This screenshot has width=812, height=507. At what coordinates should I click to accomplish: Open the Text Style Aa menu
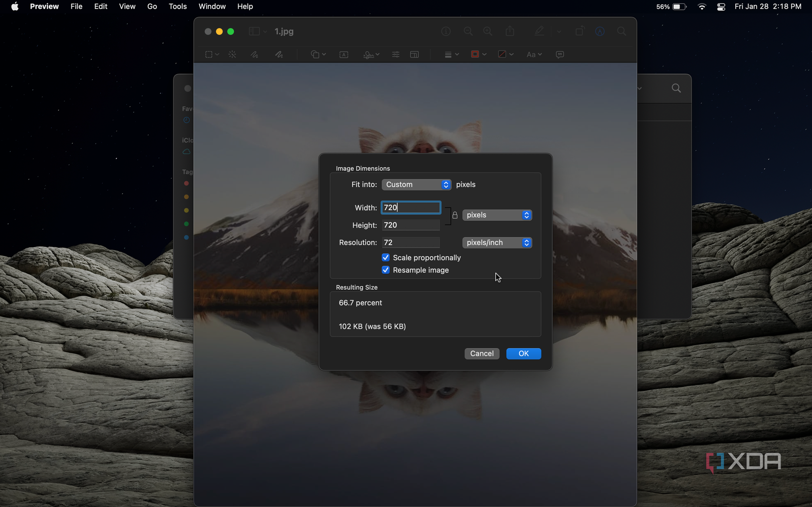(534, 55)
